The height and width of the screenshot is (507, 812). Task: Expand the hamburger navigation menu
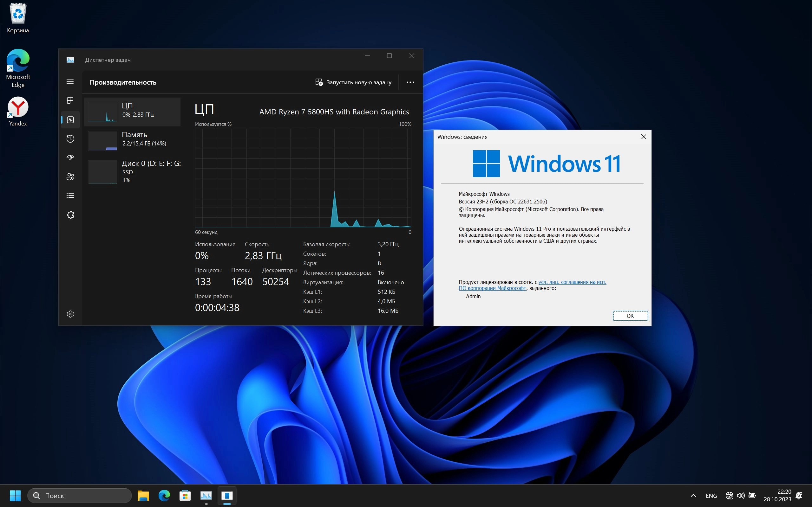point(70,81)
